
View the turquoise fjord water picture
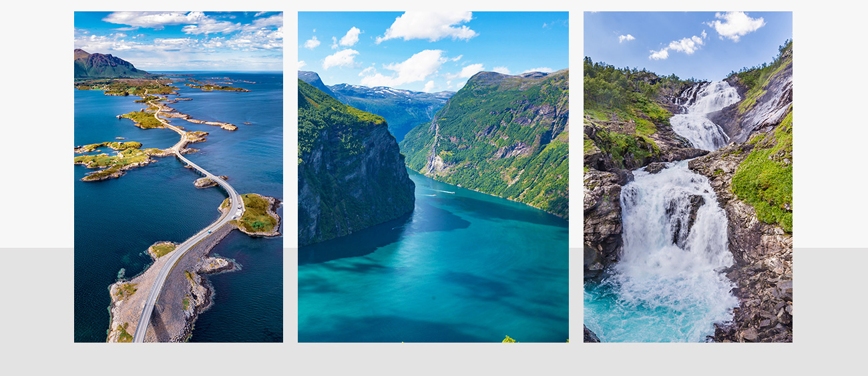coord(433,177)
